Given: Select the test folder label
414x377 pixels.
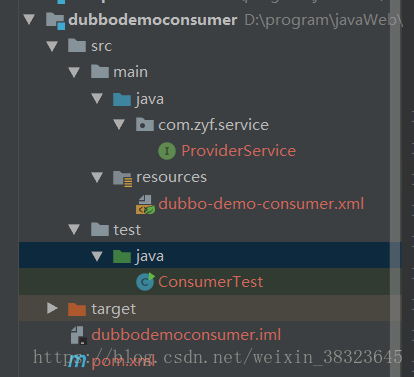Looking at the screenshot, I should (x=127, y=230).
